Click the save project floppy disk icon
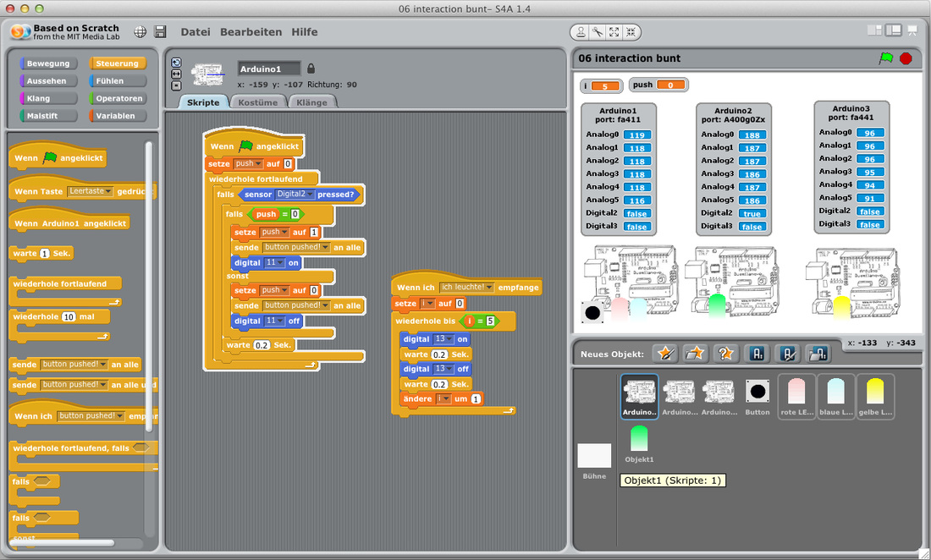The width and height of the screenshot is (931, 560). [x=160, y=32]
